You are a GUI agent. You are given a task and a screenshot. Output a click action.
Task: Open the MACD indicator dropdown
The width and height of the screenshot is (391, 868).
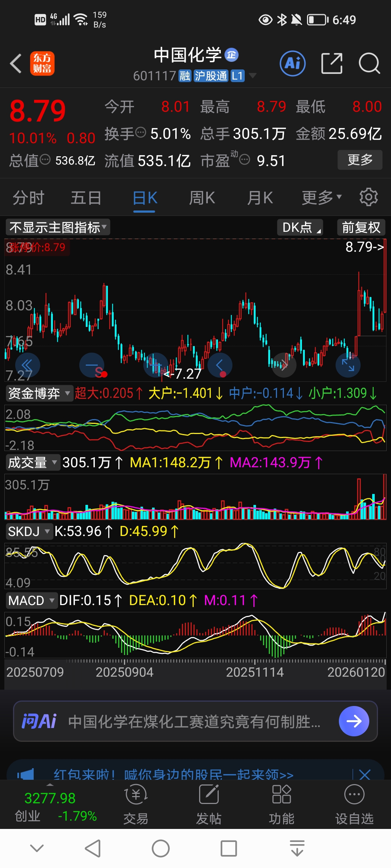click(x=31, y=600)
